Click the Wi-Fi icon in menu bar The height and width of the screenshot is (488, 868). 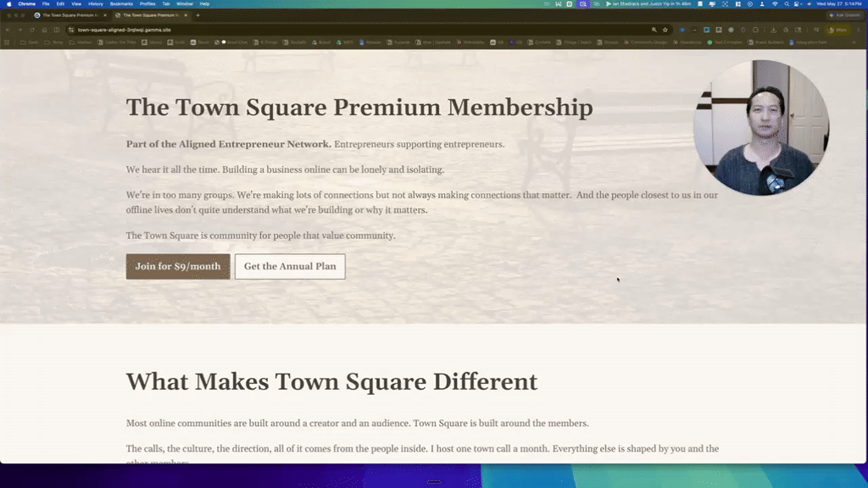(775, 4)
